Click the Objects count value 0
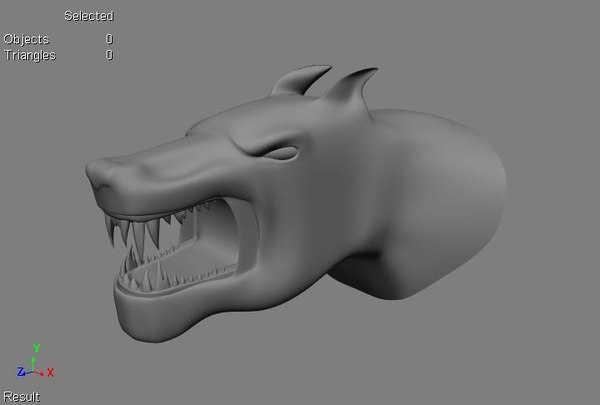The image size is (600, 405). pyautogui.click(x=109, y=39)
